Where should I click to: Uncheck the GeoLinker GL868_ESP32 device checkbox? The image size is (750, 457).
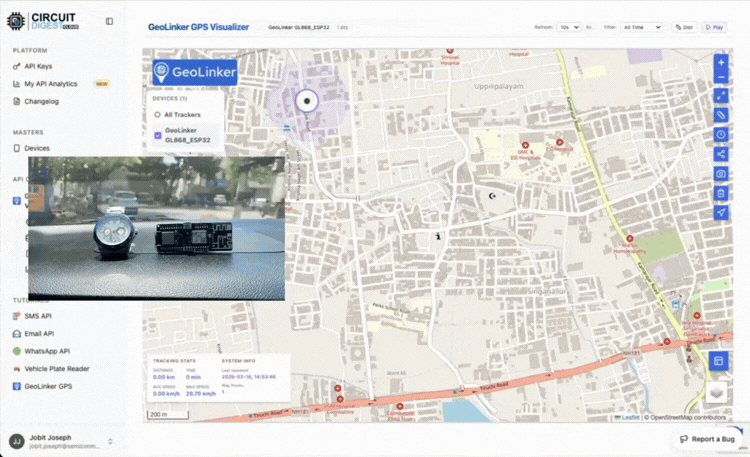[158, 135]
